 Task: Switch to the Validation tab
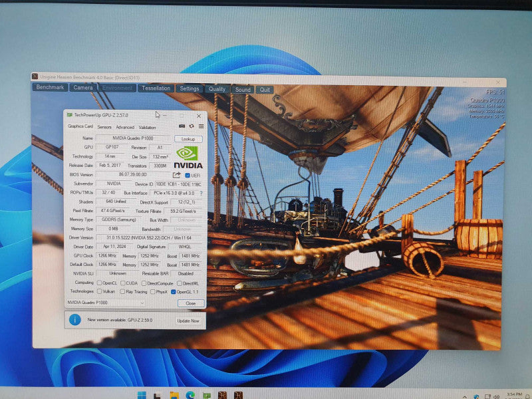(147, 128)
